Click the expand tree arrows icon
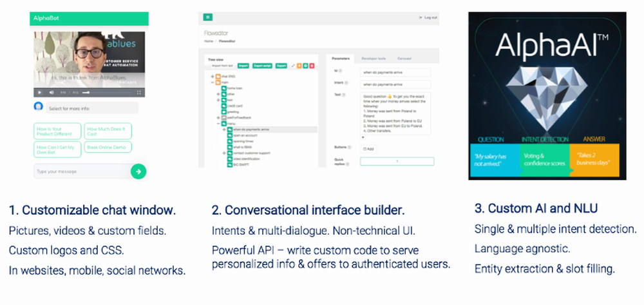The height and width of the screenshot is (305, 644). (x=293, y=66)
